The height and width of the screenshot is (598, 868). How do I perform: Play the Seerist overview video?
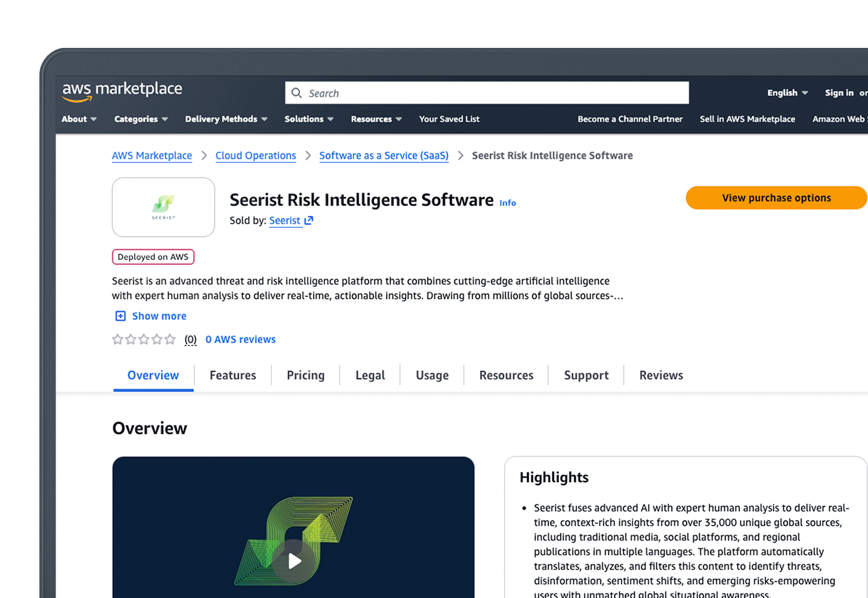pos(294,560)
